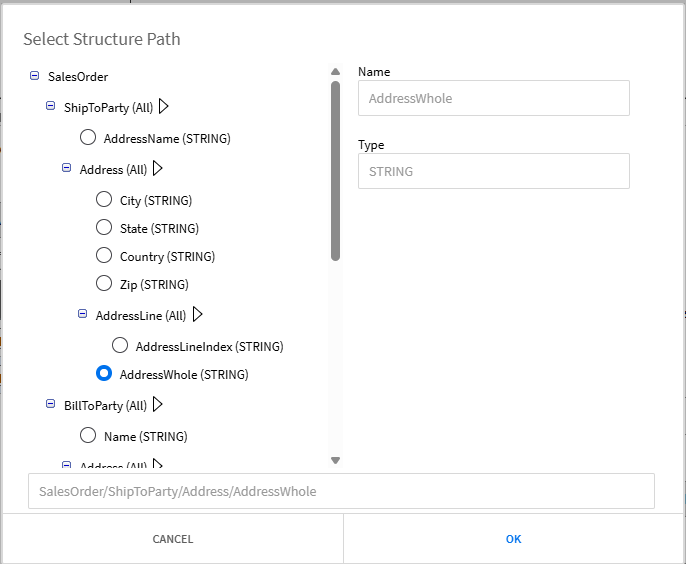The width and height of the screenshot is (686, 564).
Task: Click the BillToParty (All) tree label
Action: tap(105, 406)
